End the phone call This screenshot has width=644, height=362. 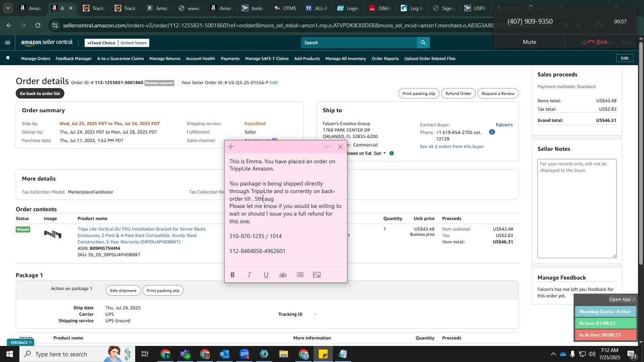click(x=598, y=42)
